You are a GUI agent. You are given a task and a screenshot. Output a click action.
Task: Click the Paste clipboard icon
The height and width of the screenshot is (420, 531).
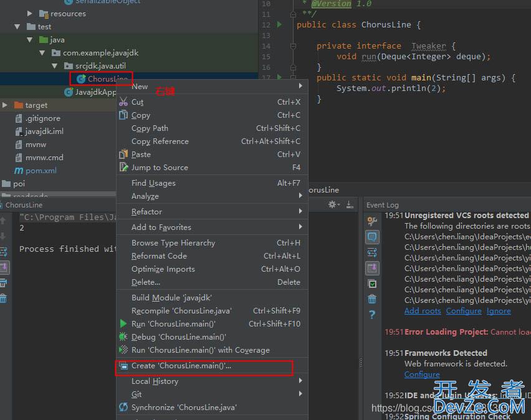123,154
